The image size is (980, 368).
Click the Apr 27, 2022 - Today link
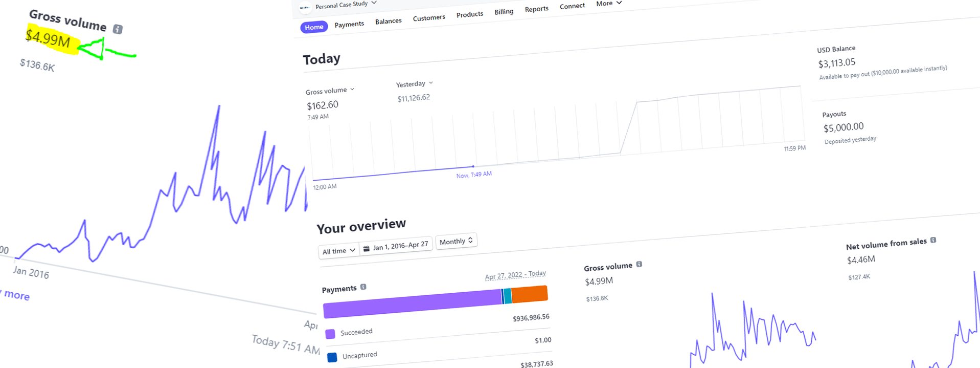pyautogui.click(x=515, y=275)
